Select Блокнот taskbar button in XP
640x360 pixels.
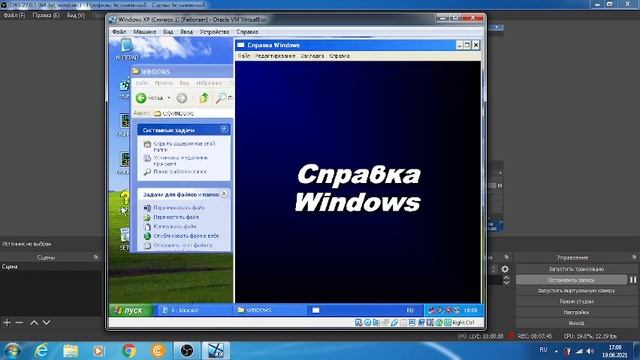pos(194,310)
